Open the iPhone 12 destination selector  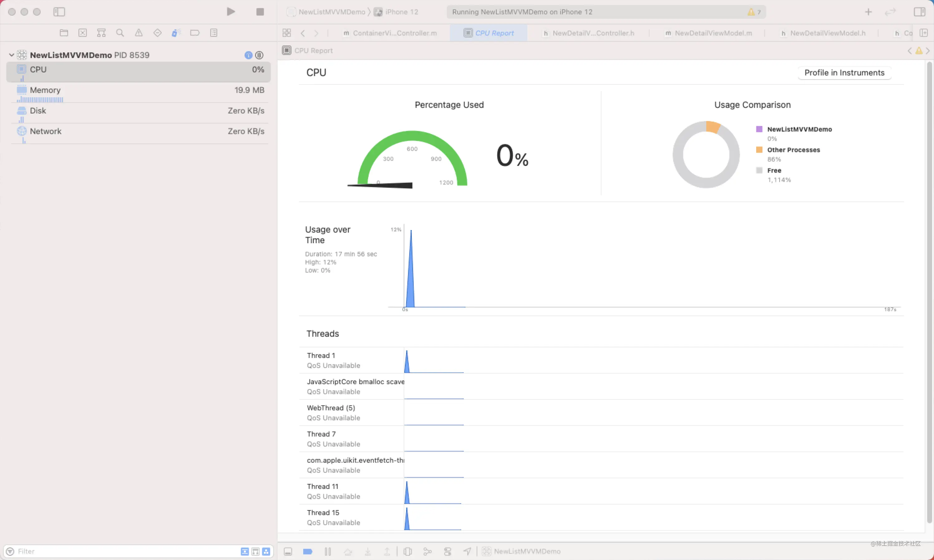click(x=401, y=12)
